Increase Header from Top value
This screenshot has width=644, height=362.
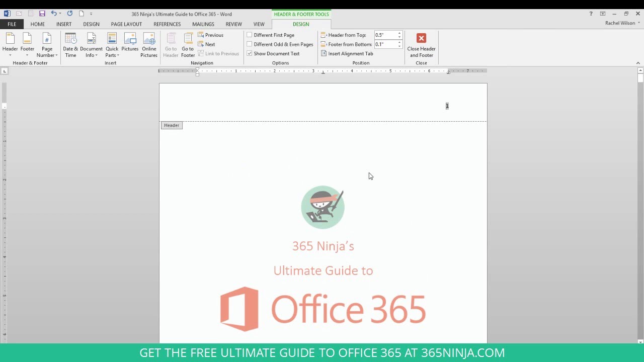(x=399, y=33)
